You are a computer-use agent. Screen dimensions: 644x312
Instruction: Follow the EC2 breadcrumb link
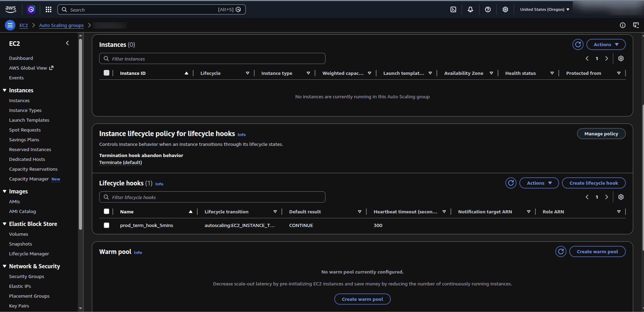point(24,25)
